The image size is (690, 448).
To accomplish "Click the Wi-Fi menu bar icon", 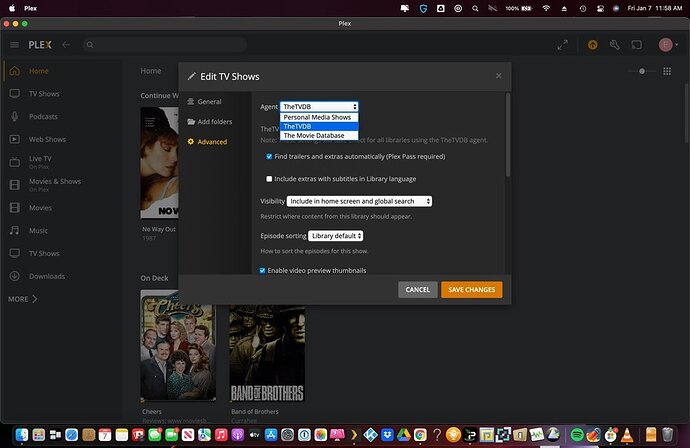I will 546,8.
